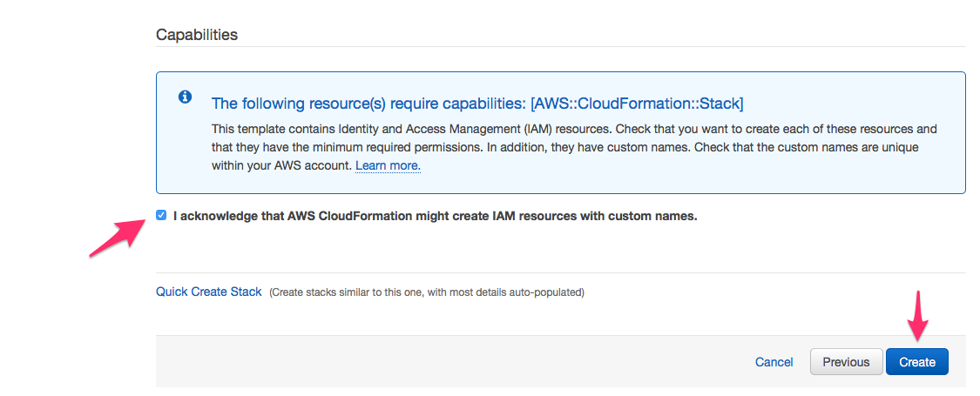Viewport: 980px width, 396px height.
Task: Click 'Create stacks similar to this one' hint
Action: click(x=427, y=292)
